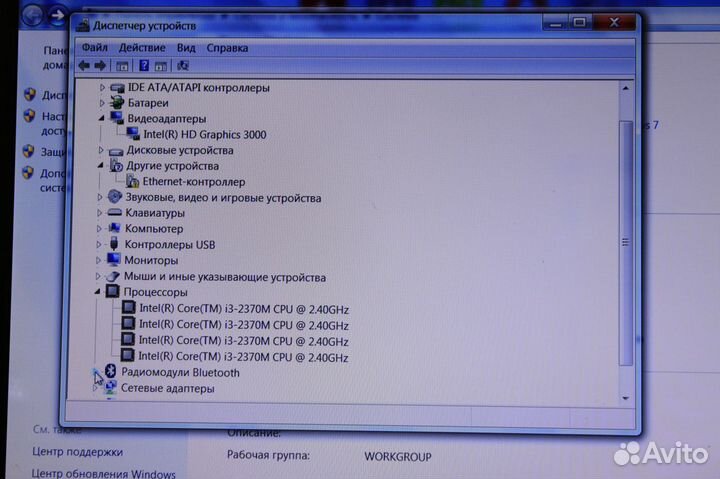Expand Дисковые устройства node
Viewport: 720px width, 479px height.
point(101,150)
